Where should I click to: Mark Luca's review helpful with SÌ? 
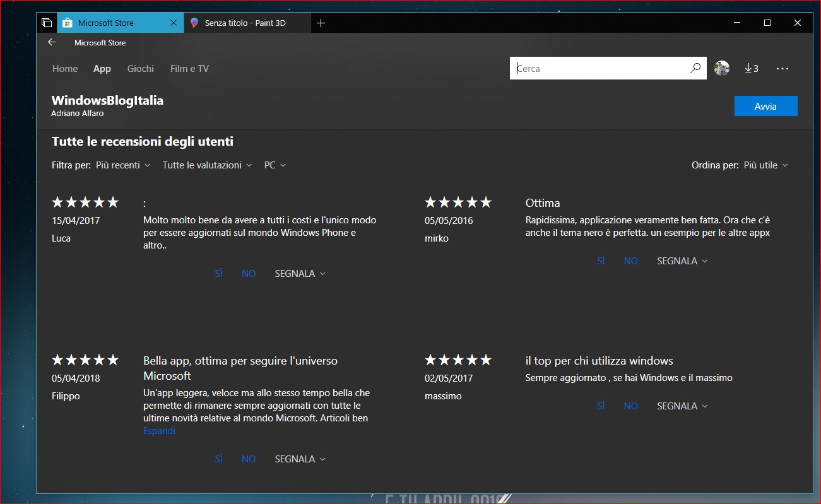click(218, 274)
